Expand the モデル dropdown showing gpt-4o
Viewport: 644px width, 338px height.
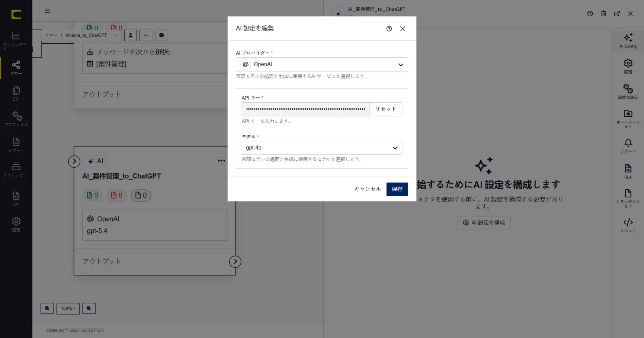[322, 148]
